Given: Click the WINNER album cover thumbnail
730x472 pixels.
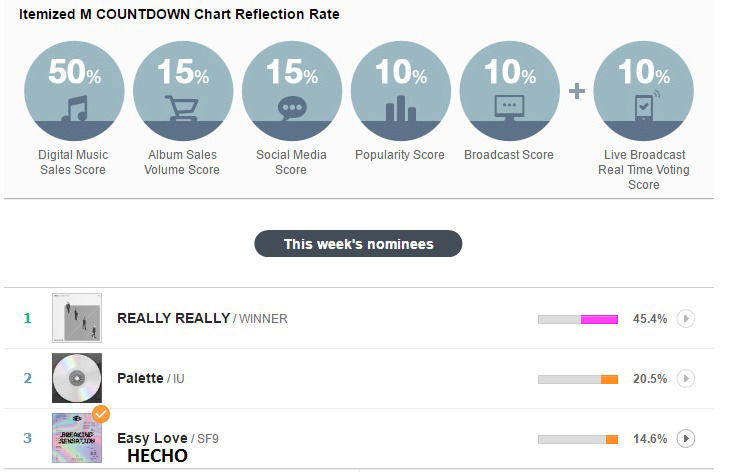Looking at the screenshot, I should pos(77,318).
